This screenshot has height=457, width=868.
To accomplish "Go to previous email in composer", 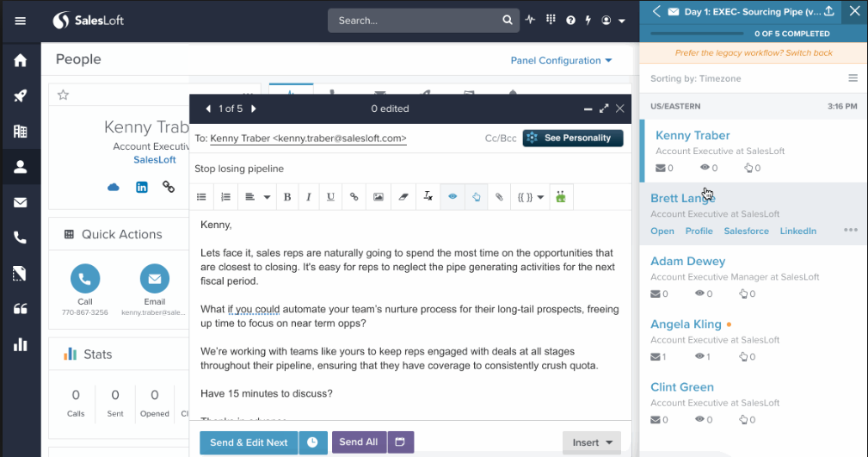I will pos(208,108).
